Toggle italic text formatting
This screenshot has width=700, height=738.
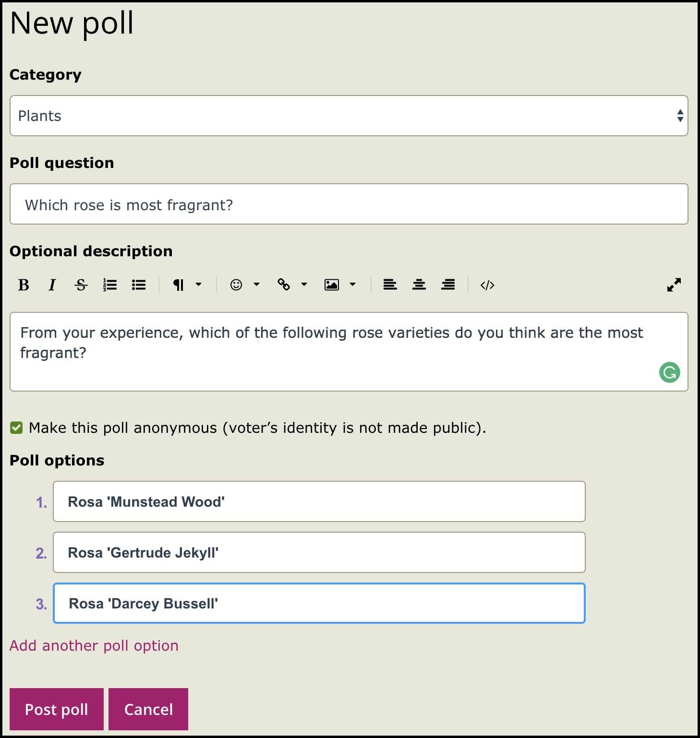52,285
